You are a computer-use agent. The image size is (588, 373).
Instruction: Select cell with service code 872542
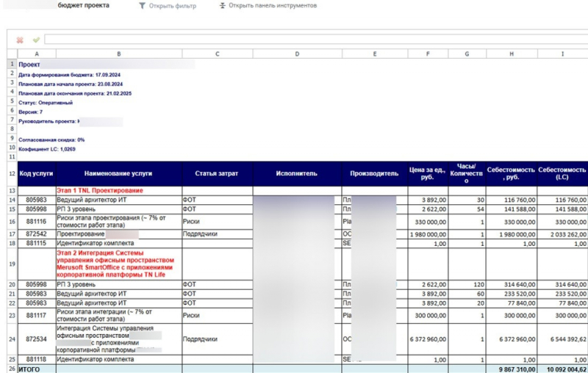pos(36,233)
